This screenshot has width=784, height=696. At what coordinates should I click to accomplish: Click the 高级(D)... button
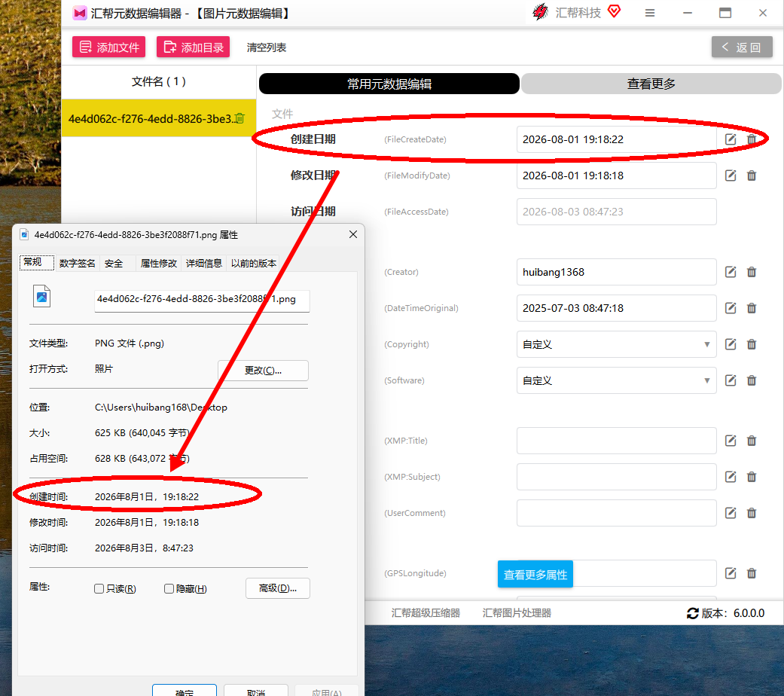277,588
